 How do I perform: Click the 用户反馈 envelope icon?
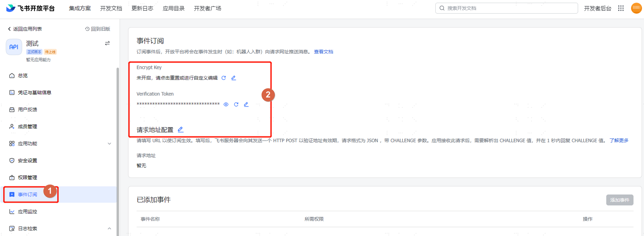(x=12, y=110)
